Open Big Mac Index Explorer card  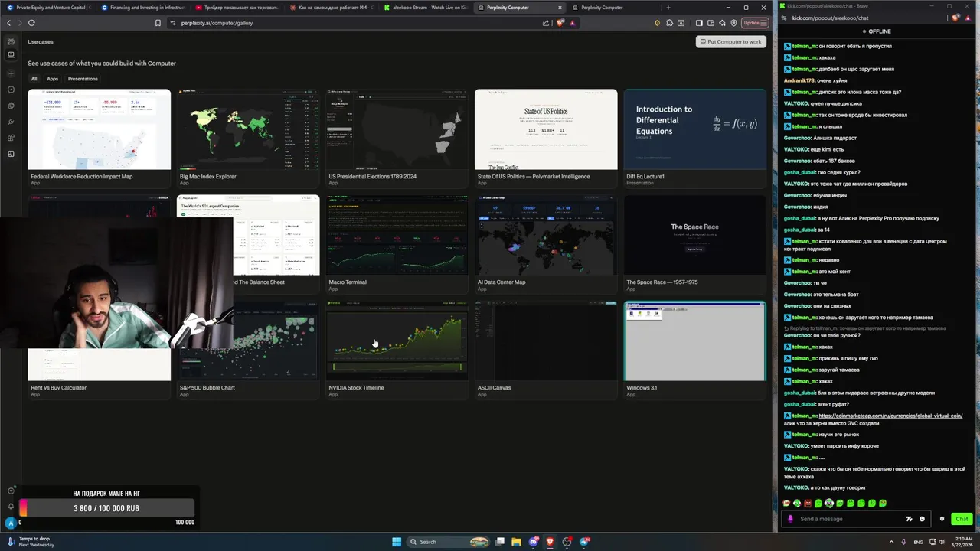(x=248, y=138)
